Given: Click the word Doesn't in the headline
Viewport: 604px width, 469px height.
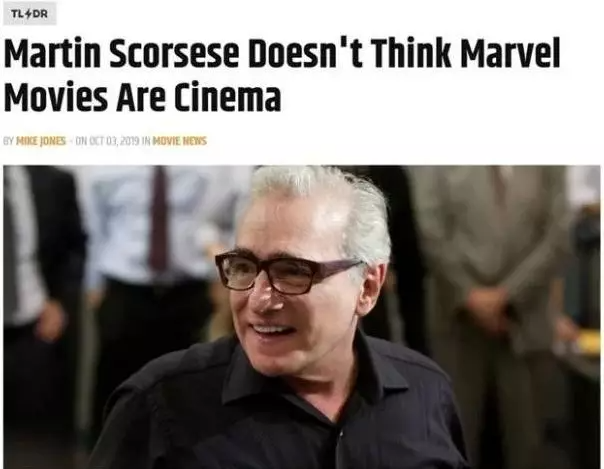Looking at the screenshot, I should [x=305, y=53].
